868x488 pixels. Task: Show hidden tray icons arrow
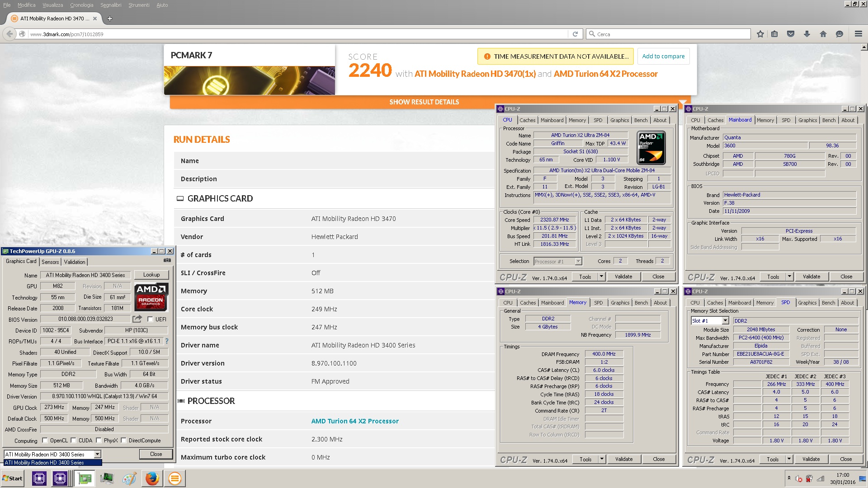point(789,478)
